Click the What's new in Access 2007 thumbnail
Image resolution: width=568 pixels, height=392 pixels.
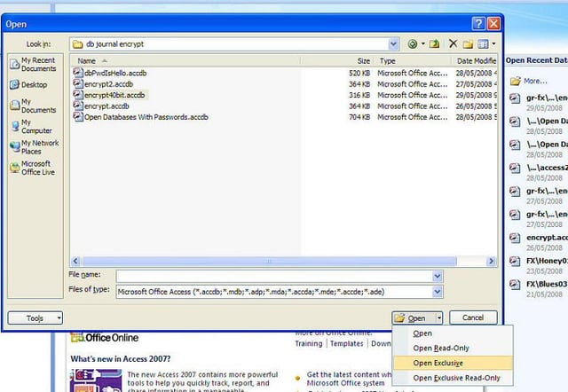(96, 380)
